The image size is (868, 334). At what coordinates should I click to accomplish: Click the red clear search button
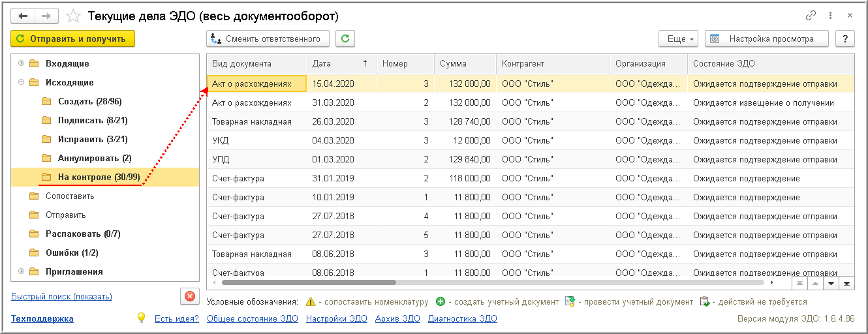[190, 296]
